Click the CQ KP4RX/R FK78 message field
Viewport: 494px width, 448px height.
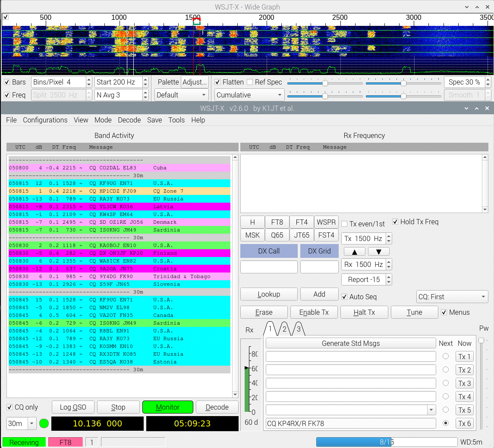[351, 423]
